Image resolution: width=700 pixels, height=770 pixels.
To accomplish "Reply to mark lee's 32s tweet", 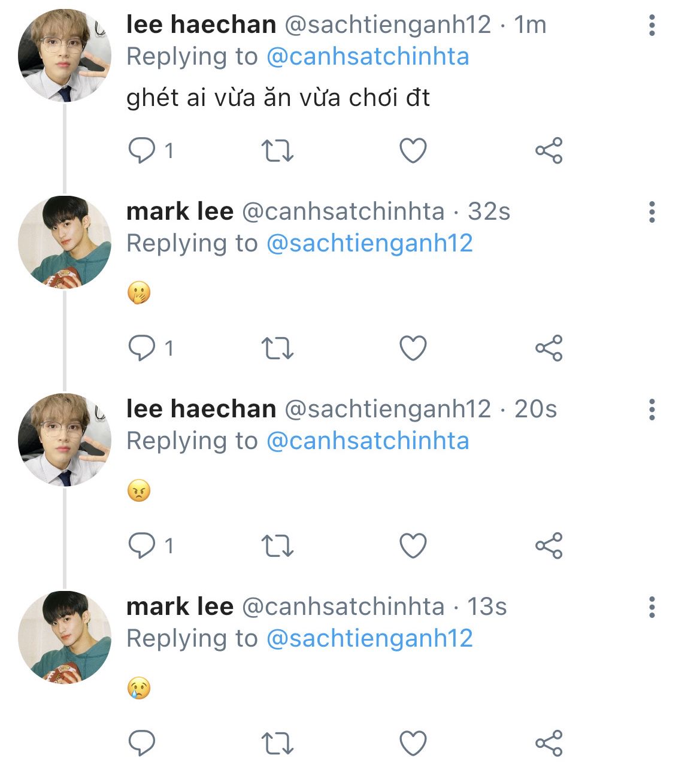I will coord(142,348).
